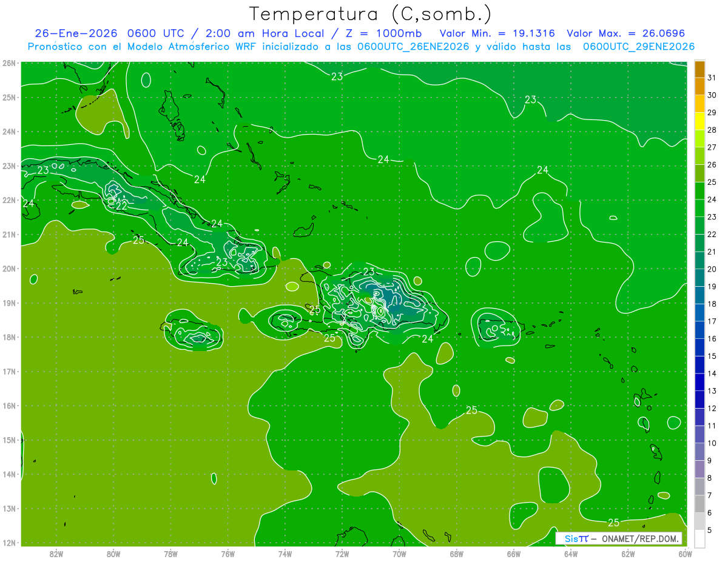This screenshot has height=562, width=728.
Task: Click the initialization time '0600UTC_26ENE2026'
Action: (413, 46)
